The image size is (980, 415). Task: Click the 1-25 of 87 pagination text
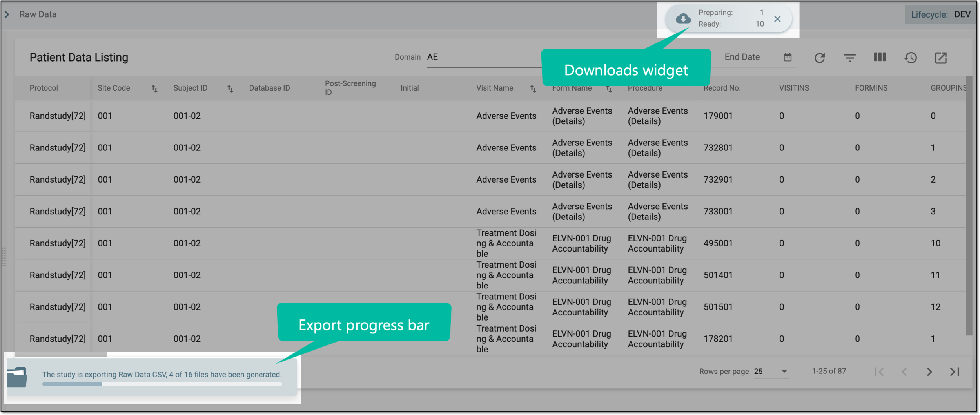coord(829,371)
